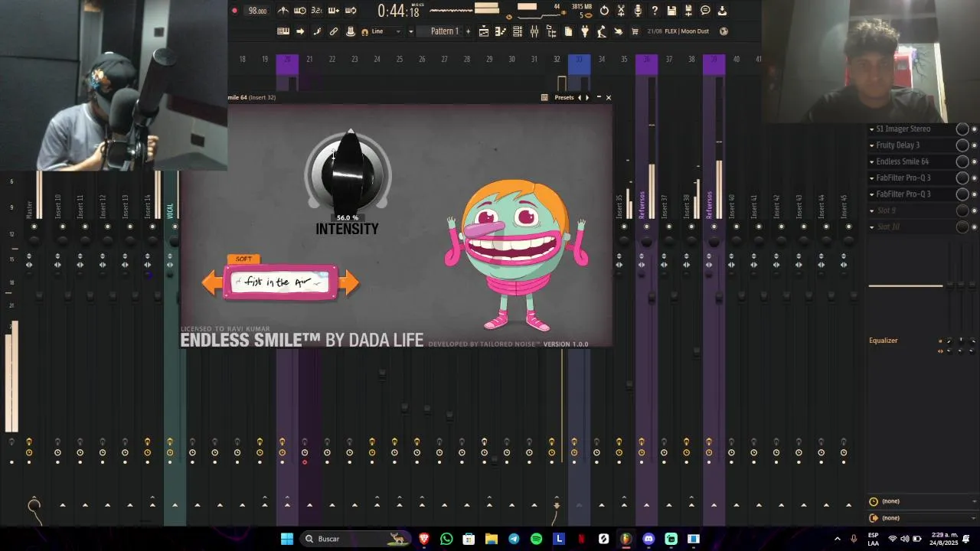
Task: Toggle Slot 9 enable switch
Action: 974,210
